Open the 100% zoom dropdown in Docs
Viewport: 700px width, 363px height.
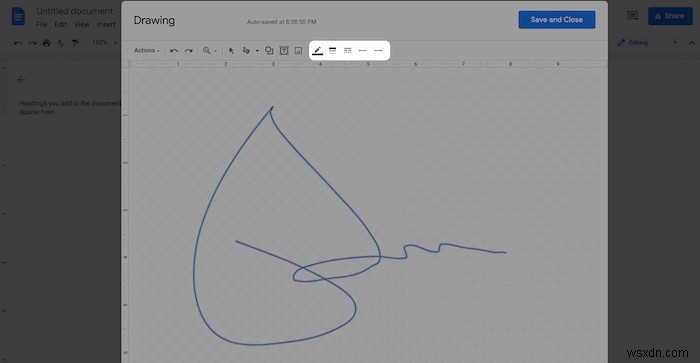(x=104, y=43)
